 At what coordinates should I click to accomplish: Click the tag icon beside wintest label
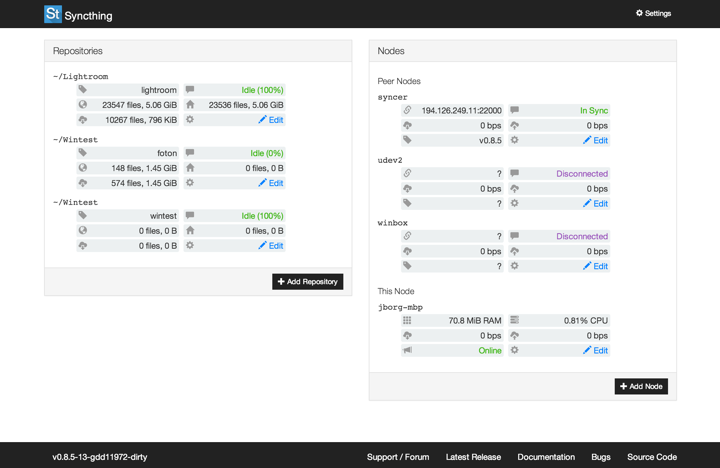pos(83,215)
